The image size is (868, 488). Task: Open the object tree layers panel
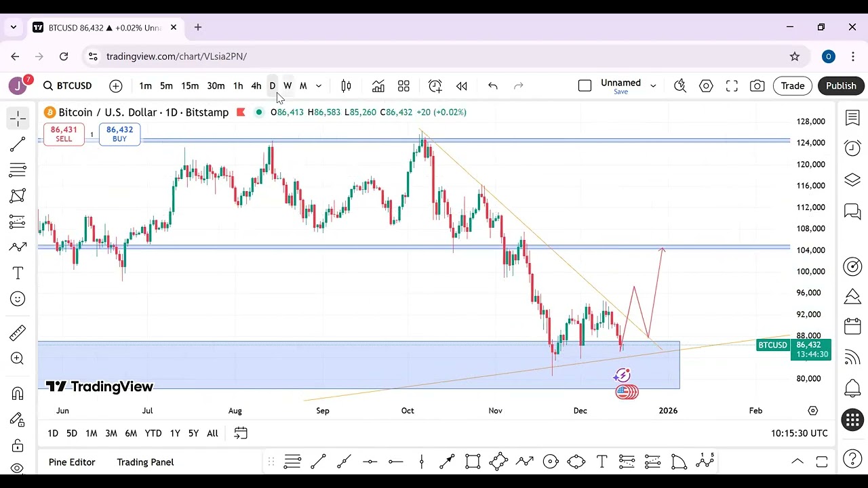click(852, 180)
